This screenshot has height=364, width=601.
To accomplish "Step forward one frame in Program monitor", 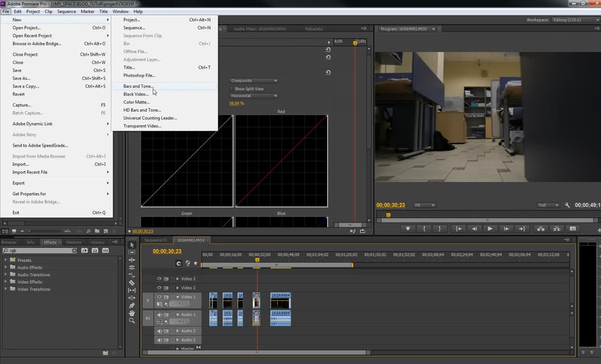I will (x=506, y=229).
